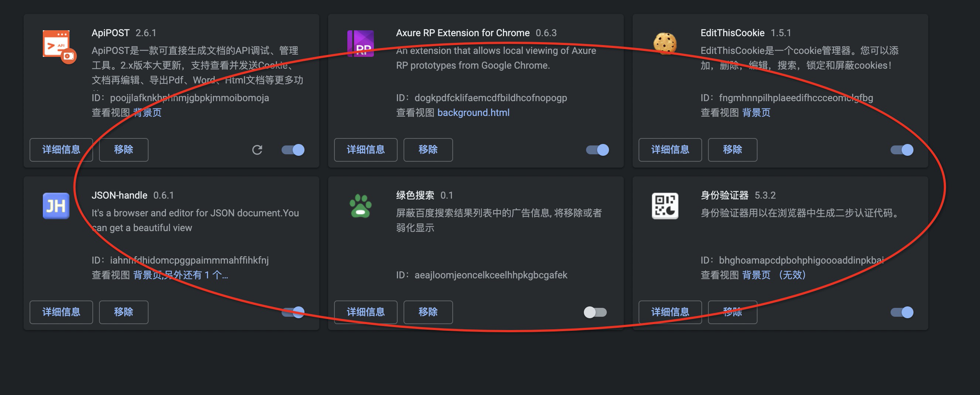Open 详细信息 for ApiPOST

61,150
